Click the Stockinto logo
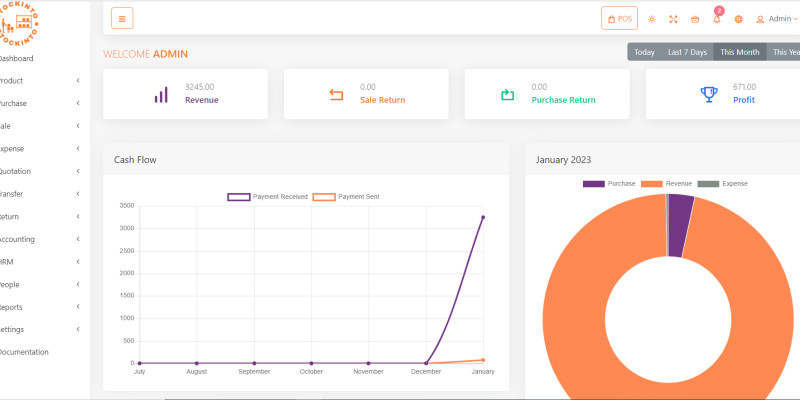This screenshot has width=800, height=400. click(x=22, y=24)
